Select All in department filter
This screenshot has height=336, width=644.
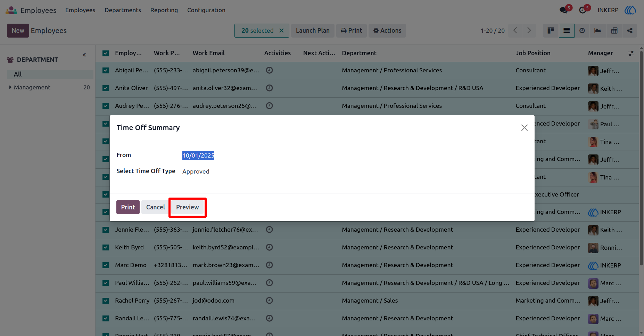click(50, 74)
